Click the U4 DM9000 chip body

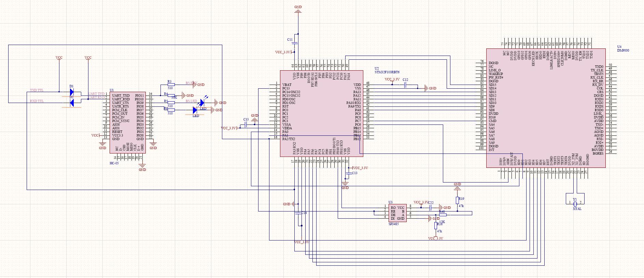coord(546,108)
